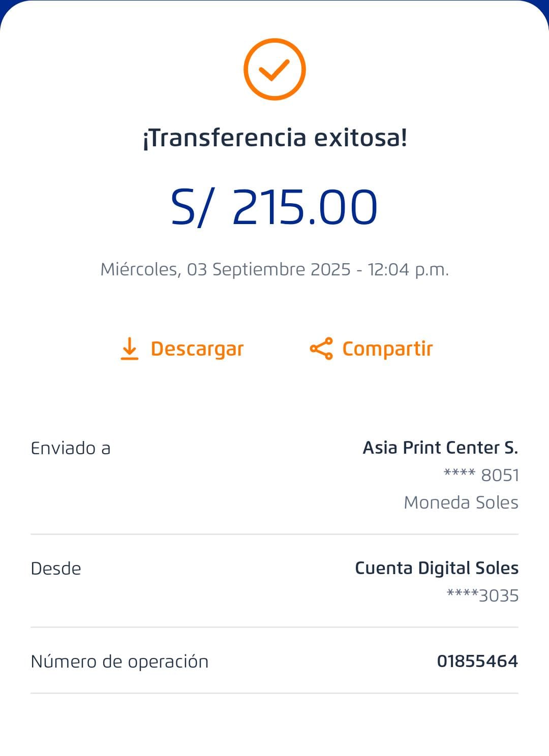
Task: Click the S/ currency symbol
Action: 190,207
